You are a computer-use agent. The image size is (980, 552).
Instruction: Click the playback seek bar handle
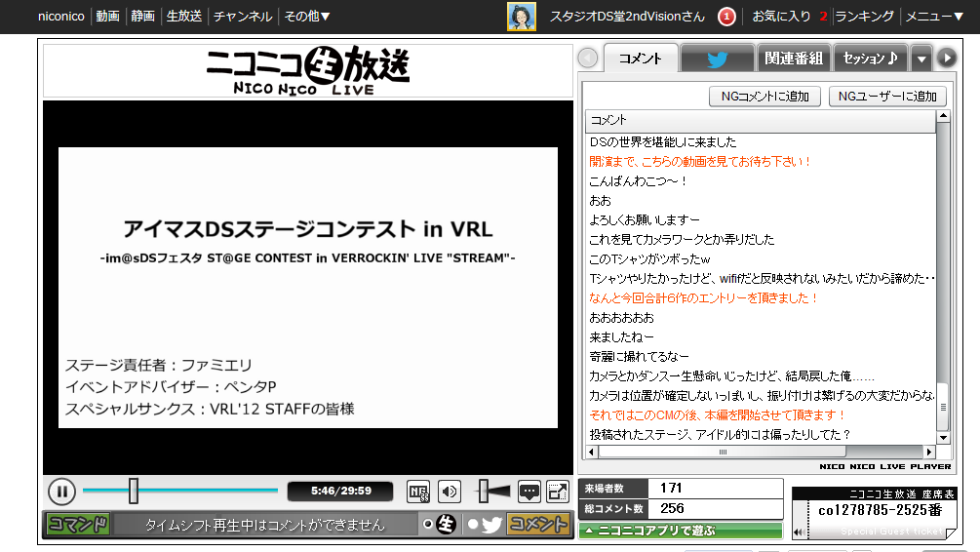click(134, 491)
